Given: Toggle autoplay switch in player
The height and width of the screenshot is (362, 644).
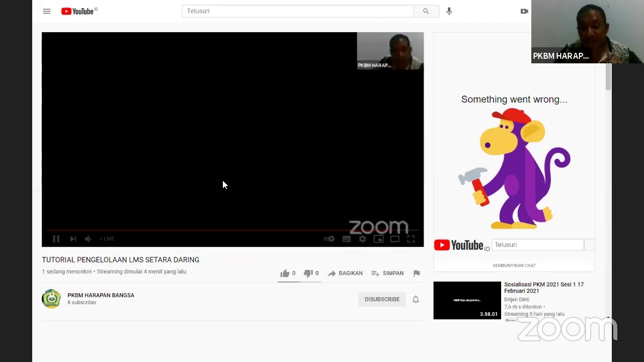Looking at the screenshot, I should pyautogui.click(x=329, y=239).
